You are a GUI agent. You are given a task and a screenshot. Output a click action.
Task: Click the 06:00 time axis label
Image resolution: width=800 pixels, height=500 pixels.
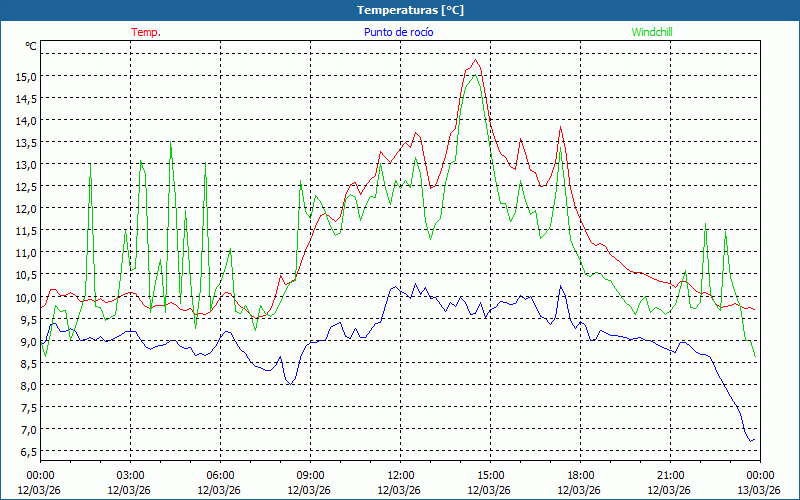click(x=220, y=475)
